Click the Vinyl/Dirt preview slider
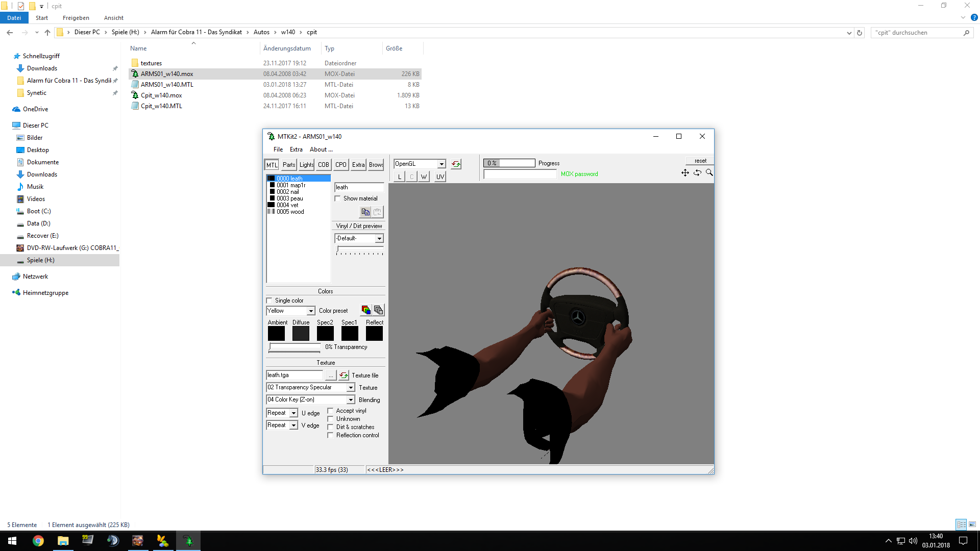The height and width of the screenshot is (551, 980). tap(359, 251)
